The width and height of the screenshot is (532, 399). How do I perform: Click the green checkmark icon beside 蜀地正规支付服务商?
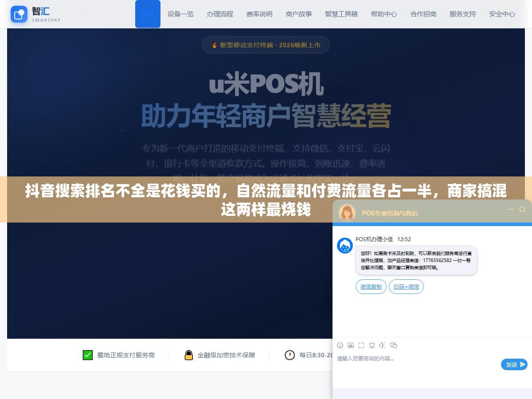88,355
